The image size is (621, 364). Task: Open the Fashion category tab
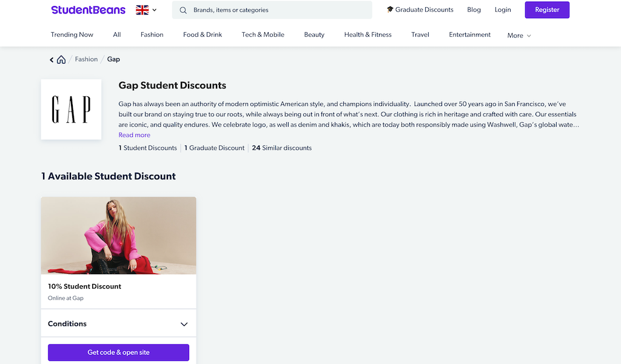[x=152, y=35]
